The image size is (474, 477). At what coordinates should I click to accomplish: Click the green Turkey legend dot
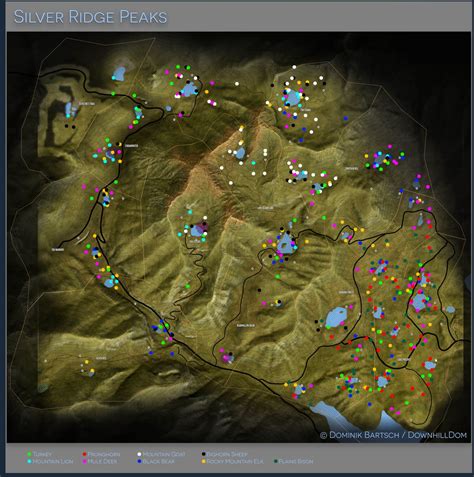pyautogui.click(x=29, y=454)
